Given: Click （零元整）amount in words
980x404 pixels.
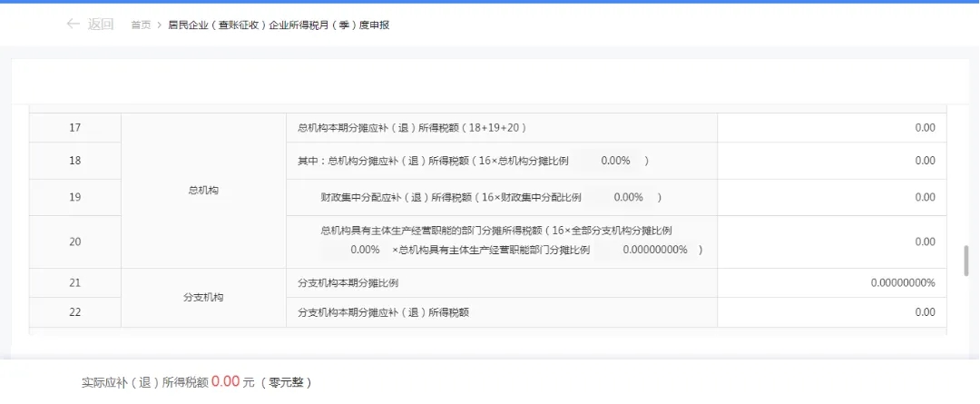Looking at the screenshot, I should click(286, 383).
